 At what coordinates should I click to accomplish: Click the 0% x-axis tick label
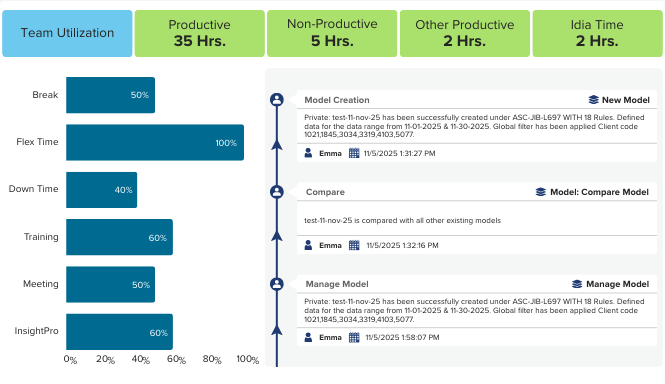(x=70, y=359)
